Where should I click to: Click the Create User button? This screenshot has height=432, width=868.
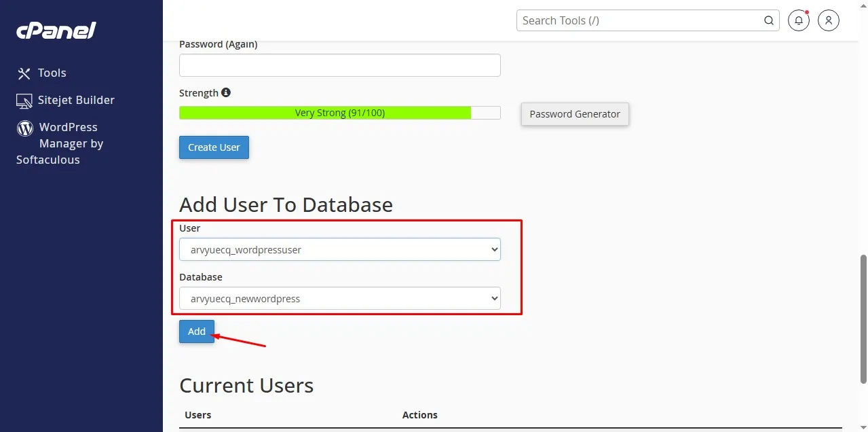tap(214, 147)
